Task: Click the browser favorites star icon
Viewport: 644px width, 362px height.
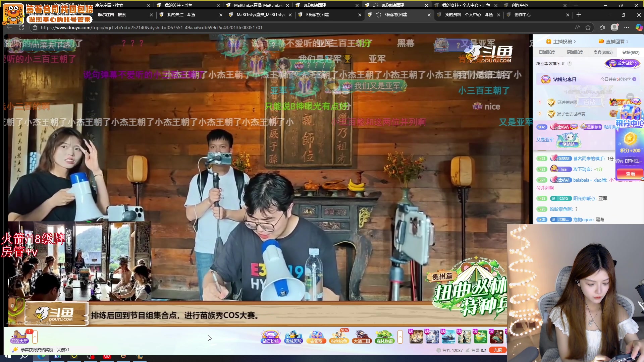Action: [x=588, y=27]
